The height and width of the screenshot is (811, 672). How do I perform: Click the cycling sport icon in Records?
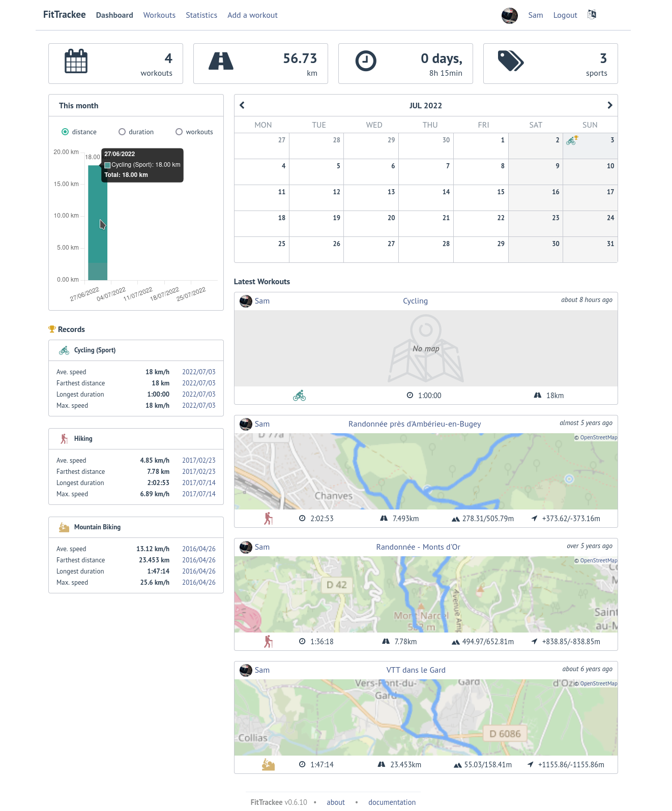tap(64, 350)
